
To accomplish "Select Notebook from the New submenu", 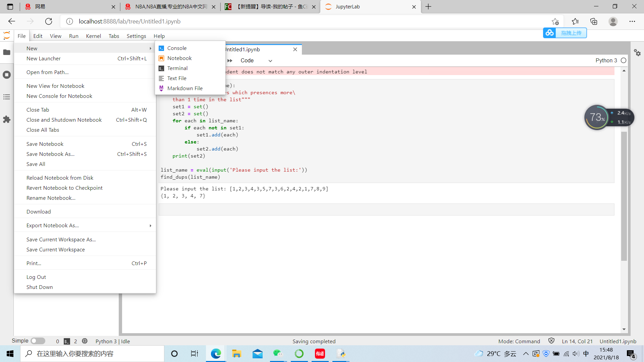I will click(179, 58).
